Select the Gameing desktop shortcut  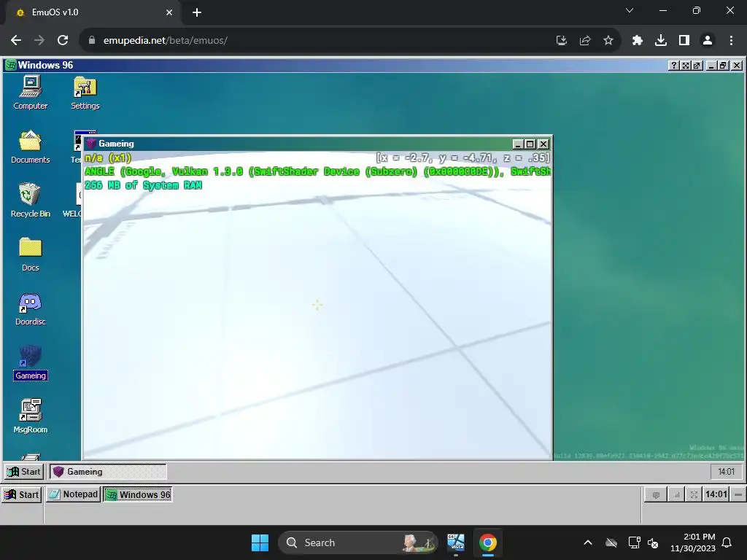31,363
